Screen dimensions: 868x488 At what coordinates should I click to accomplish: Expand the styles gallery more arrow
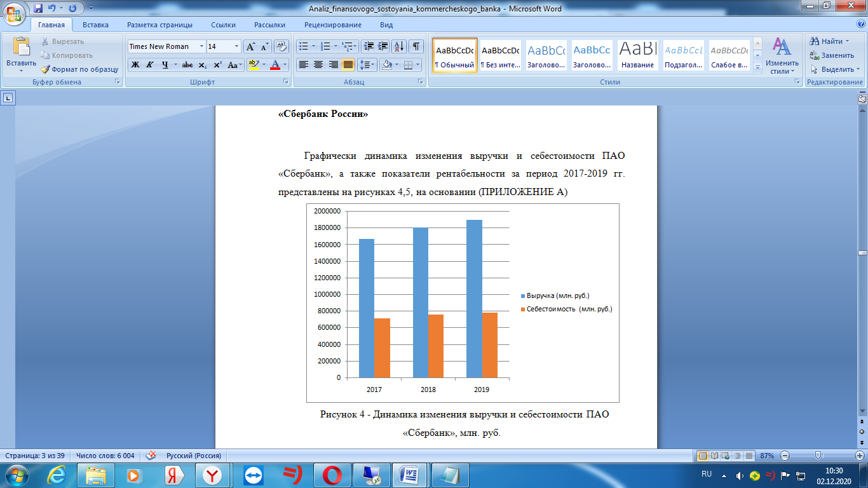click(x=757, y=68)
